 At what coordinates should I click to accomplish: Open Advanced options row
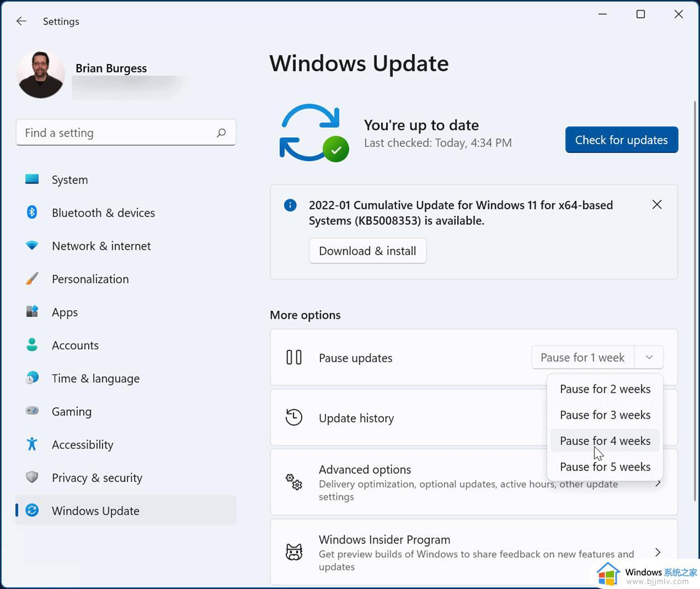474,482
